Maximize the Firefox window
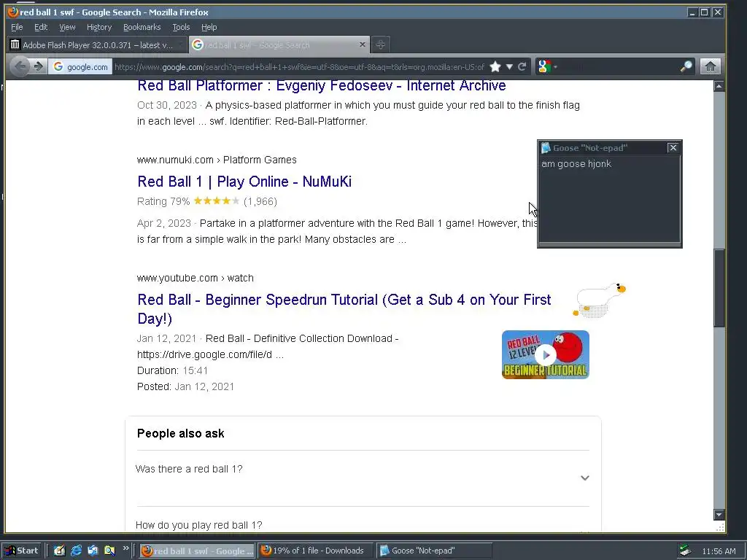Image resolution: width=747 pixels, height=560 pixels. 705,12
